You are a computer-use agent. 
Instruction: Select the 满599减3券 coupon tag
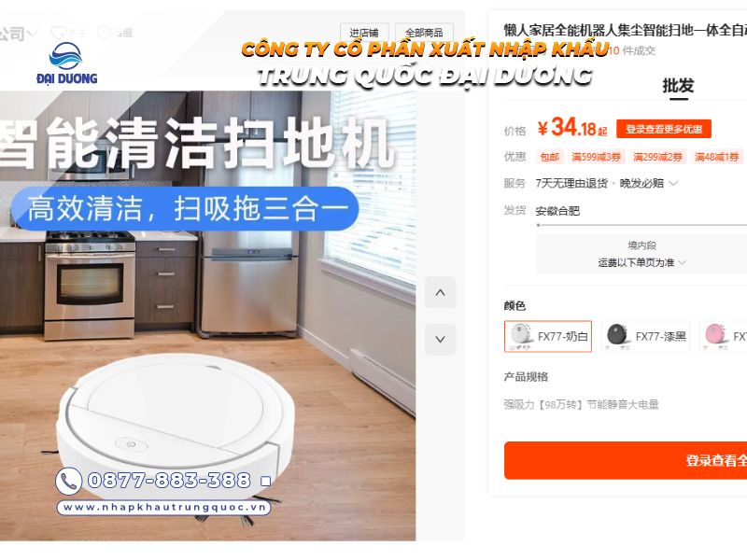coord(596,157)
